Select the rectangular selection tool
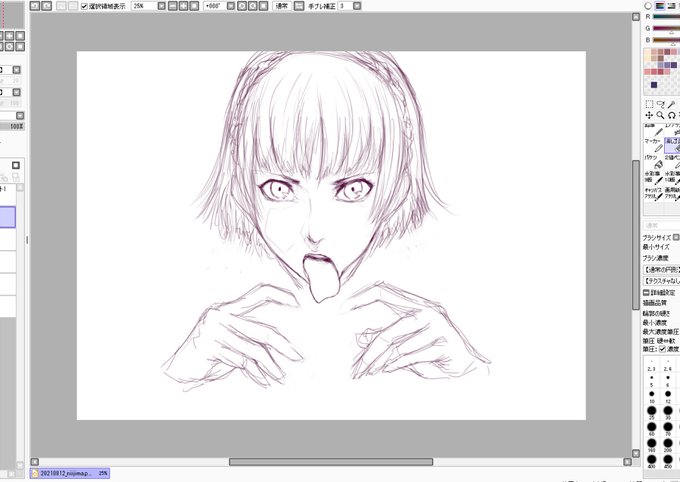 click(649, 104)
